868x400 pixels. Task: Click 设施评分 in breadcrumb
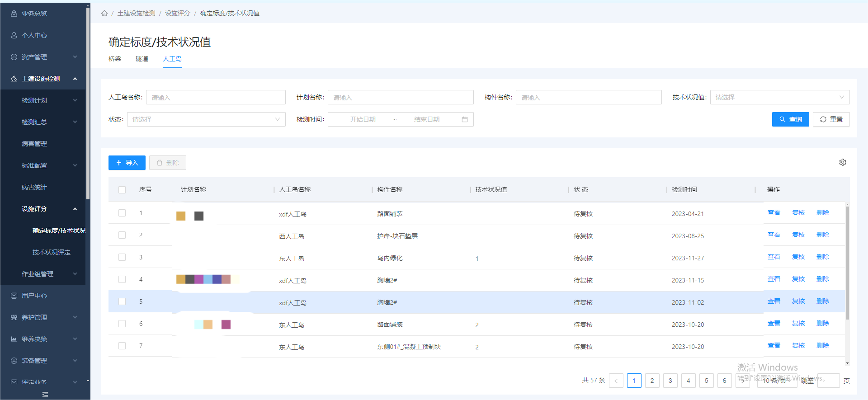tap(177, 13)
